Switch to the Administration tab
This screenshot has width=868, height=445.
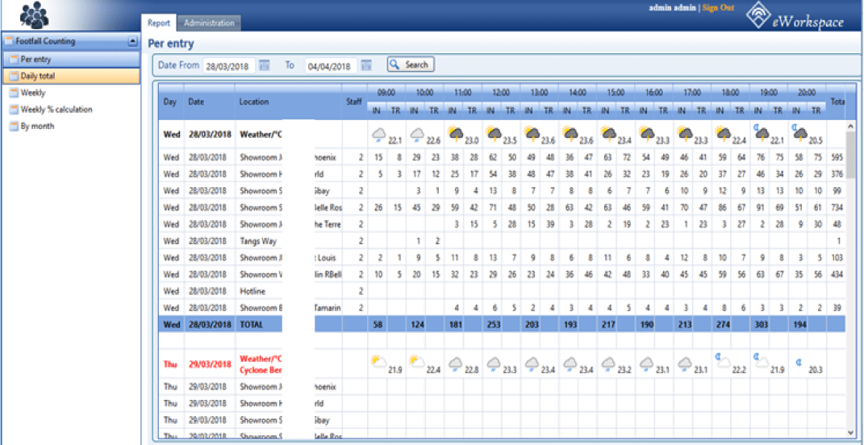(209, 23)
